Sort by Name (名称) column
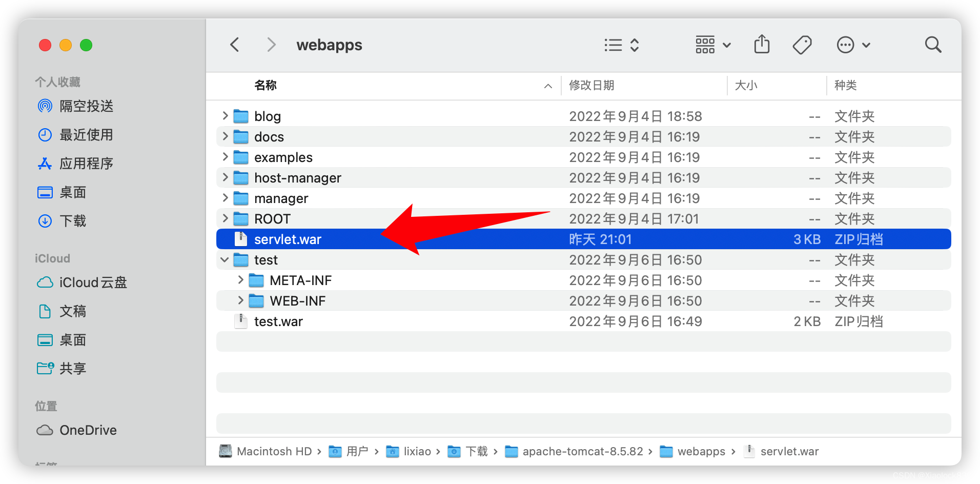Screen dimensions: 980x484 point(266,85)
